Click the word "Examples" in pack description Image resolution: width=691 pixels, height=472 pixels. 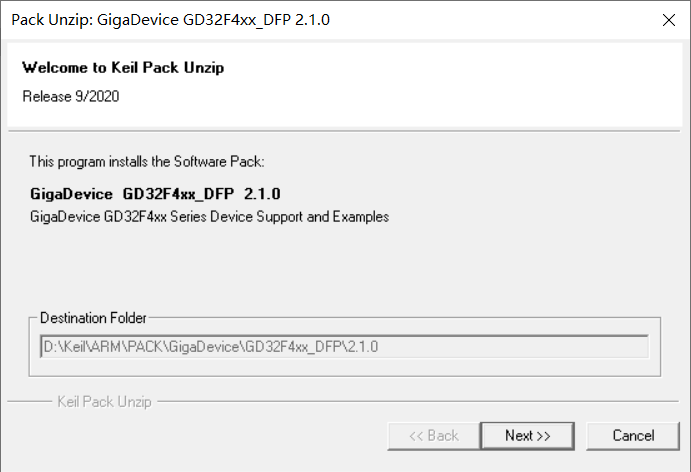(361, 216)
